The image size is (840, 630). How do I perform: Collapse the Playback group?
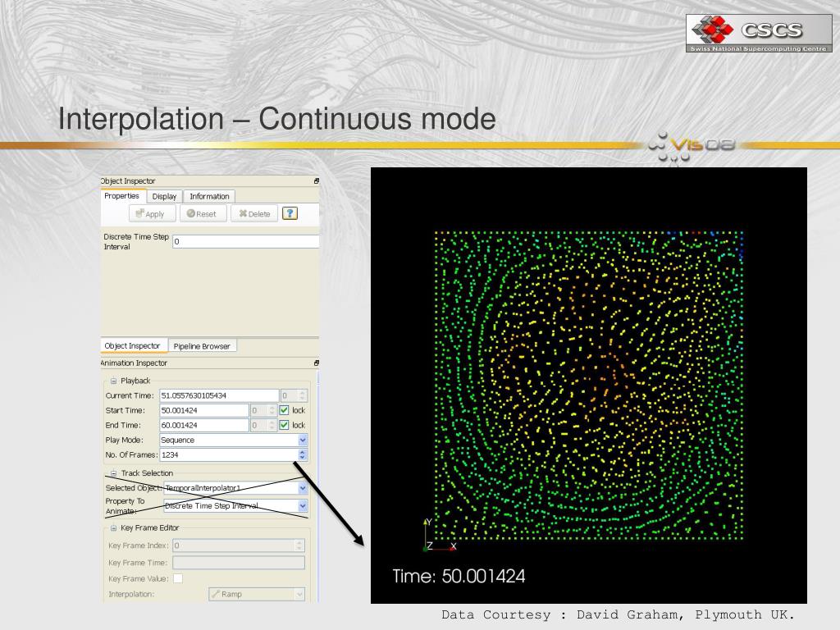(114, 381)
